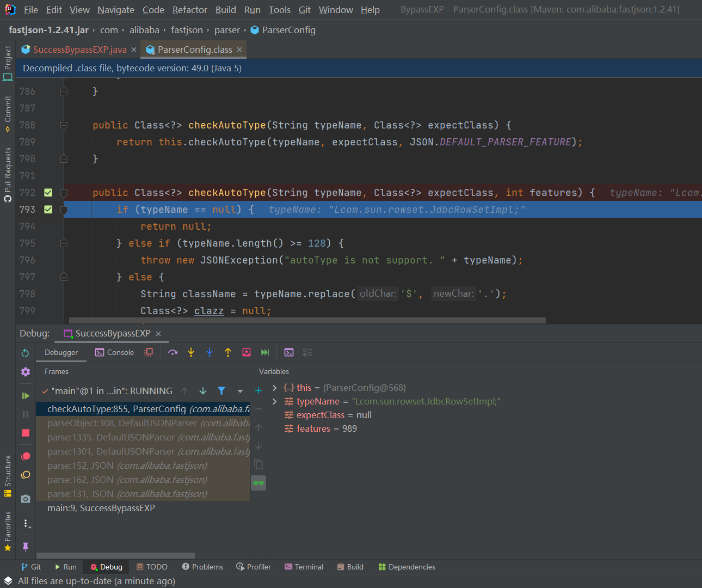The image size is (702, 588).
Task: Open the Dependencies tool window
Action: [407, 567]
